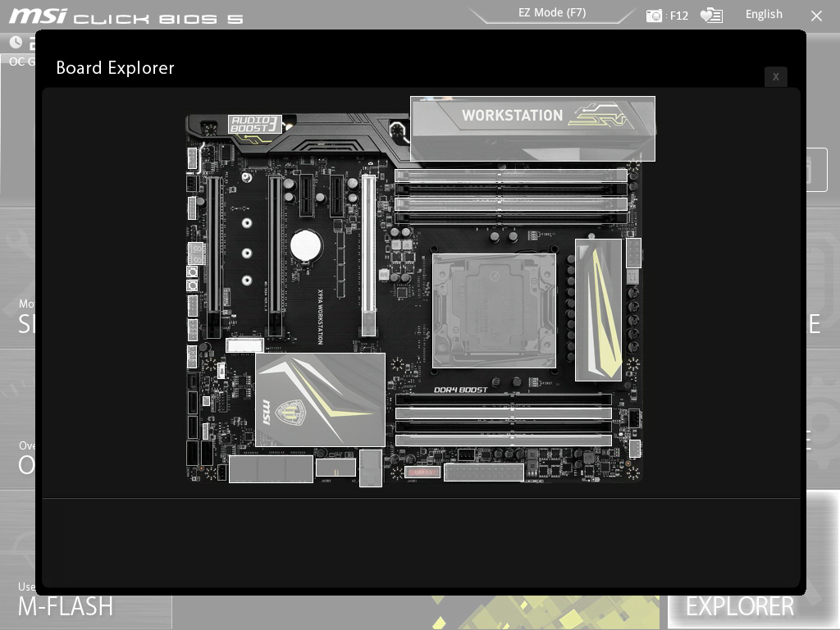Select the upper onboard button below debug LED
This screenshot has width=840, height=630.
pos(192,272)
